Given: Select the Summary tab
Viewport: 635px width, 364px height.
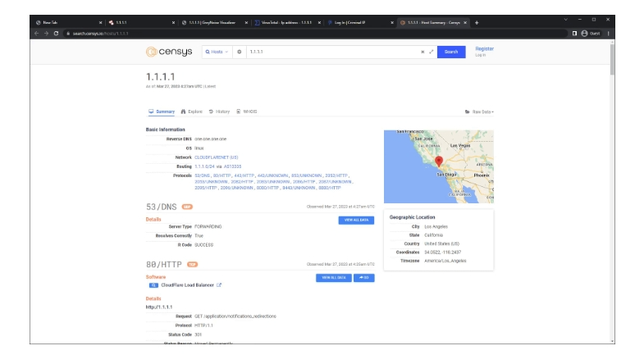Looking at the screenshot, I should [x=162, y=111].
